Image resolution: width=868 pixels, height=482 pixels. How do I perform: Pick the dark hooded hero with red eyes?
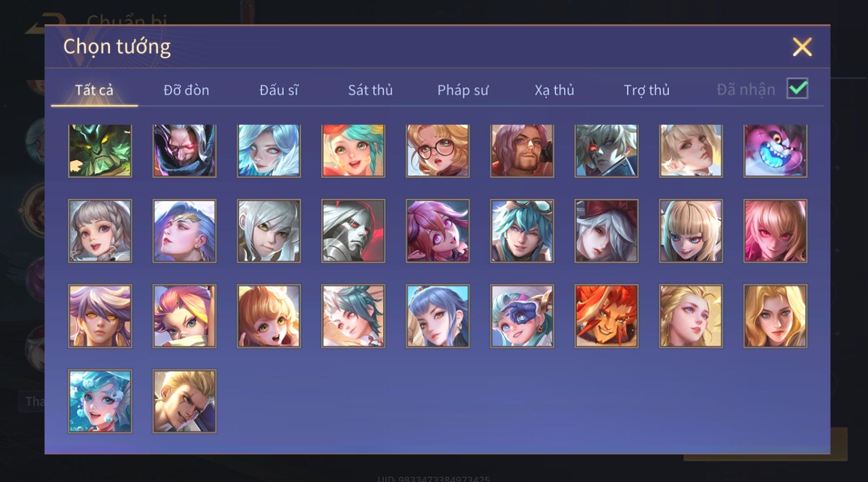(185, 150)
